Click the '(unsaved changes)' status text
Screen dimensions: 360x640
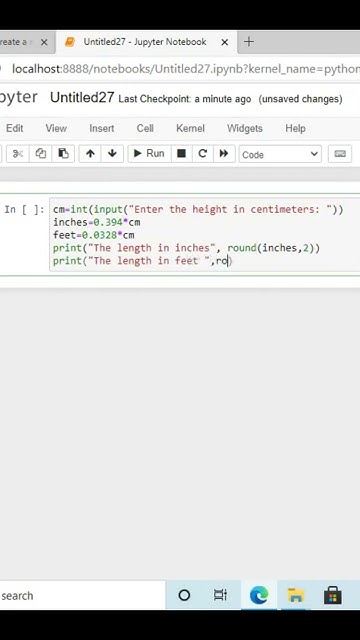[300, 99]
